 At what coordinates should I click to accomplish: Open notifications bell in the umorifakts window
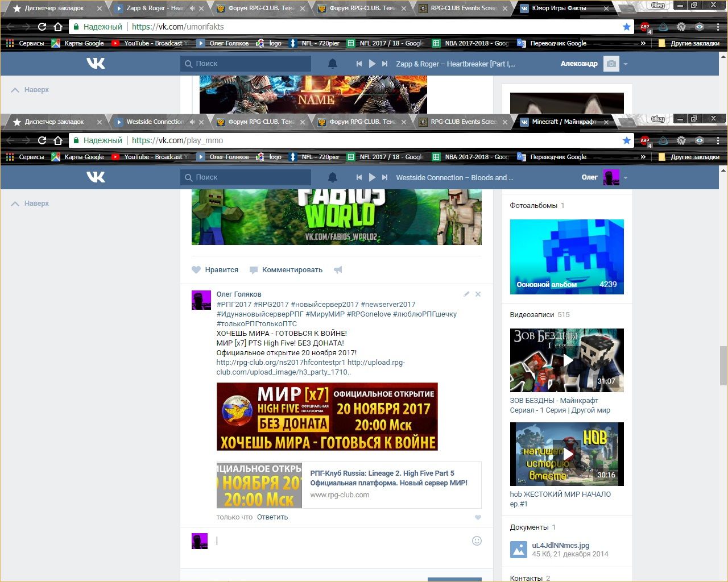pos(333,64)
